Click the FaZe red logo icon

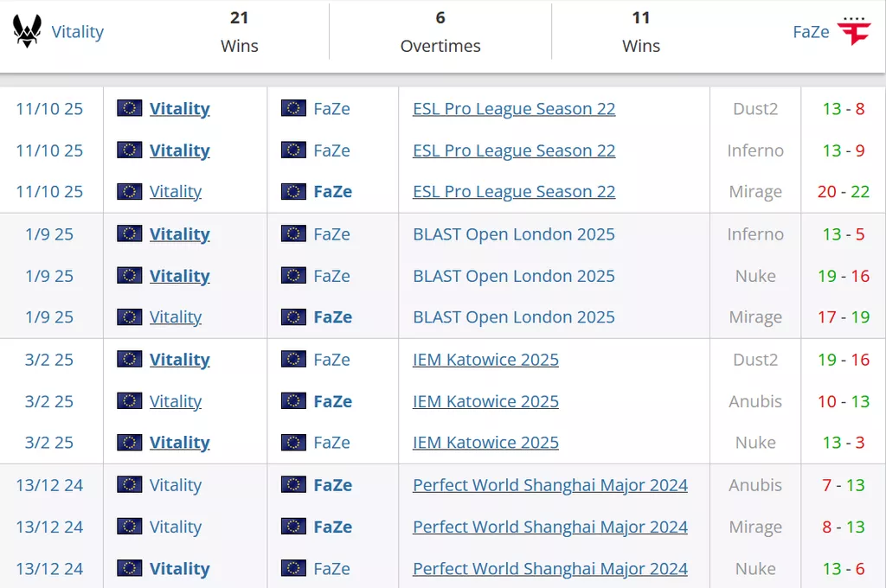(854, 32)
